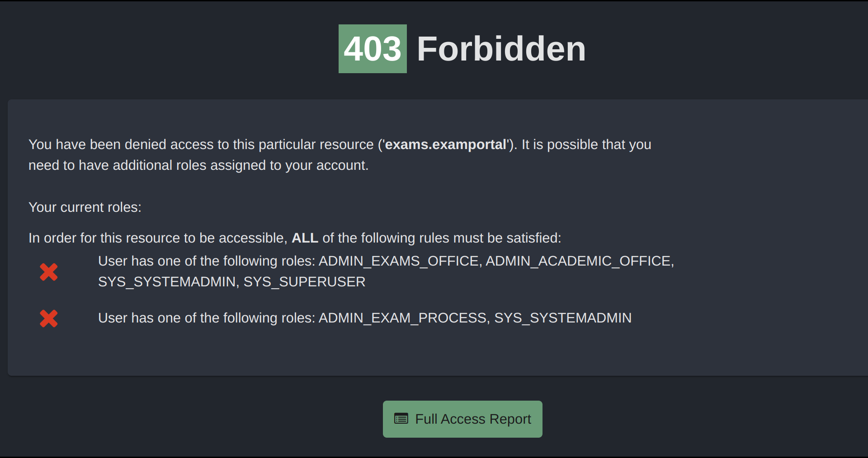The image size is (868, 458).
Task: Open the Full Access Report
Action: coord(462,419)
